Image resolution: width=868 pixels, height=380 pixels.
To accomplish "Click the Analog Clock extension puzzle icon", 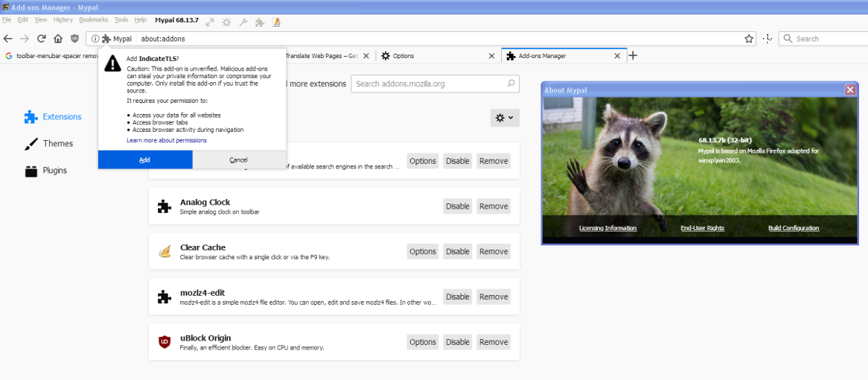I will tap(164, 206).
